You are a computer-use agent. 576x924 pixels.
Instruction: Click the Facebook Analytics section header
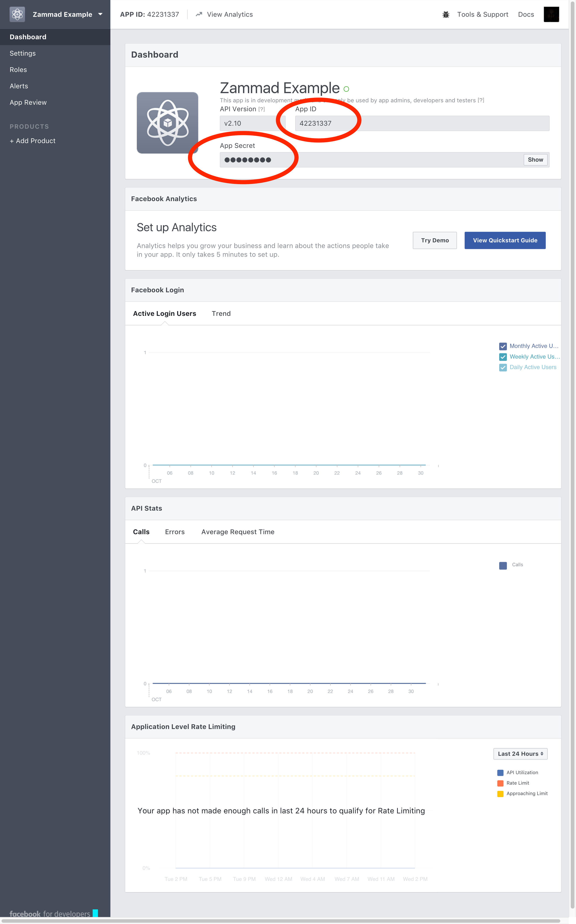coord(164,199)
